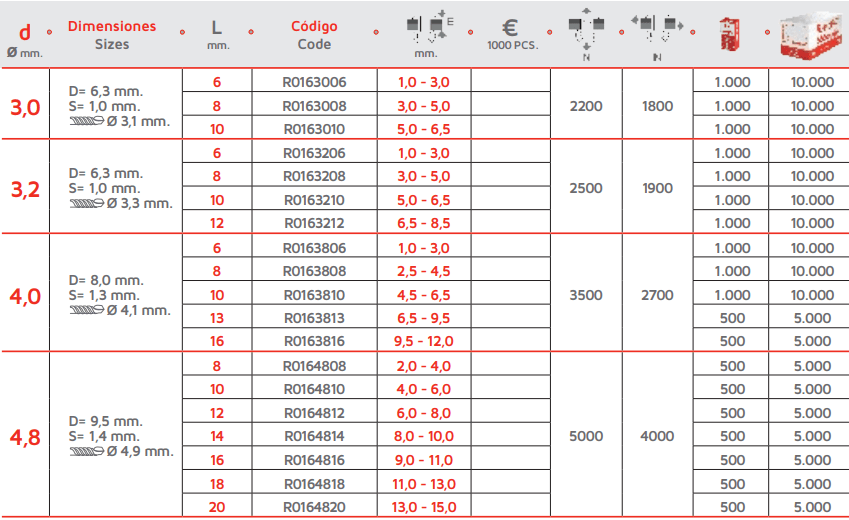Click the tensile value 2500
This screenshot has height=520, width=849.
tap(586, 188)
